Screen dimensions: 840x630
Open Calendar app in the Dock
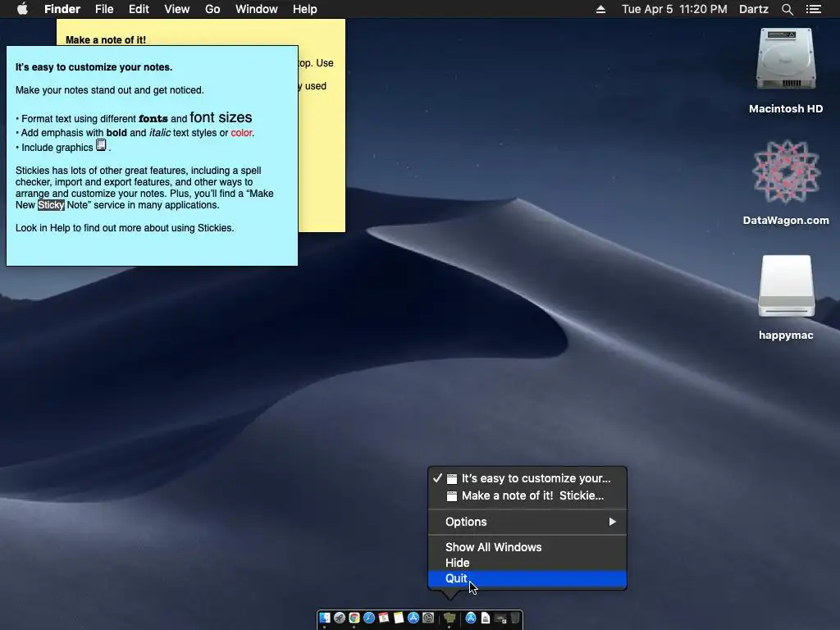tap(384, 619)
